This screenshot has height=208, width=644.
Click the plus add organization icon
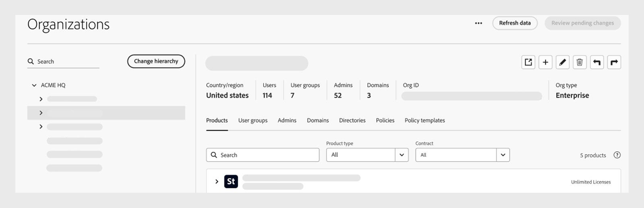(545, 62)
